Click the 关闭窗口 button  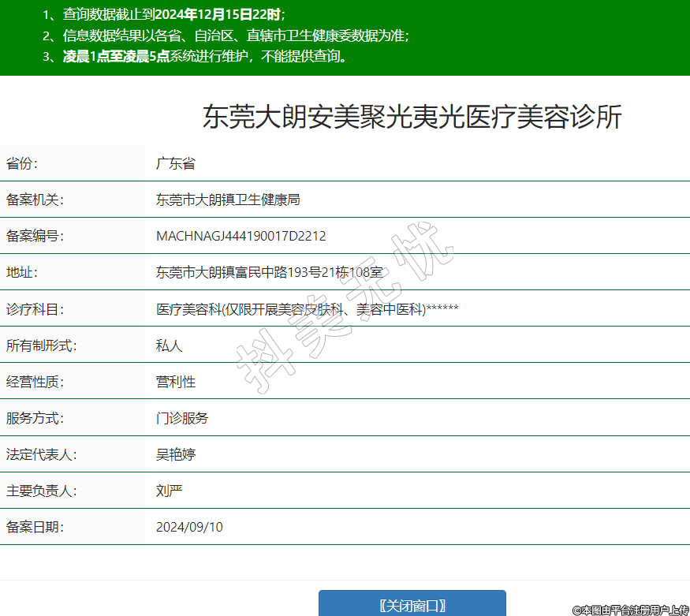pyautogui.click(x=412, y=604)
